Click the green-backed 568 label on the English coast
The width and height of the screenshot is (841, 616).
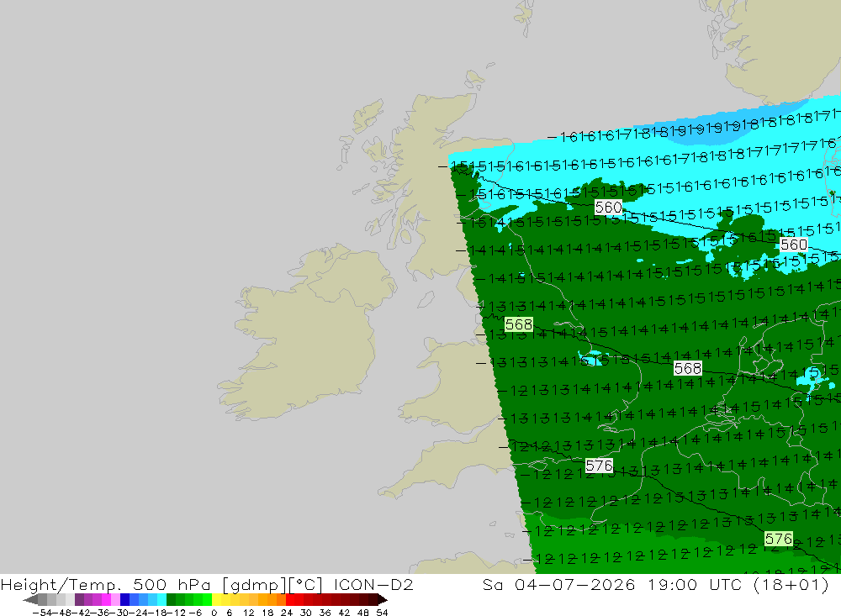click(x=519, y=324)
